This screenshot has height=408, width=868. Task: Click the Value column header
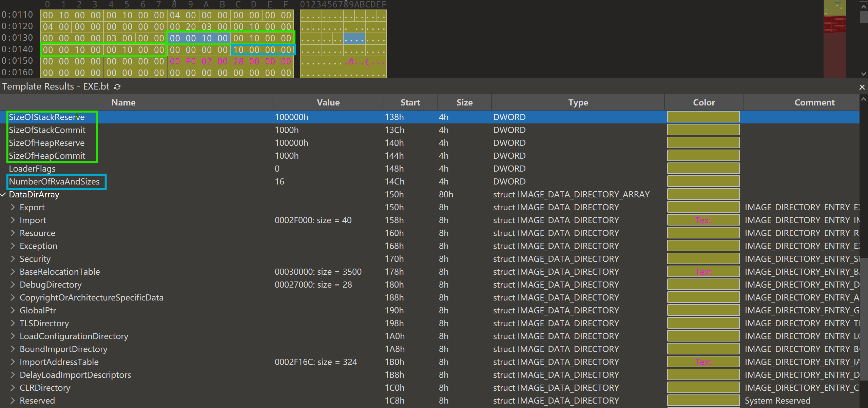click(x=328, y=102)
